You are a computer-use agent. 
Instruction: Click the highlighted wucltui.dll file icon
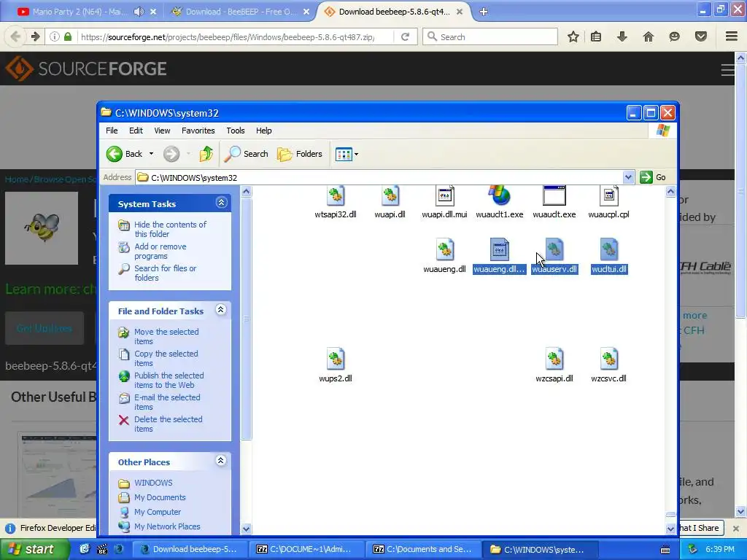coord(609,249)
